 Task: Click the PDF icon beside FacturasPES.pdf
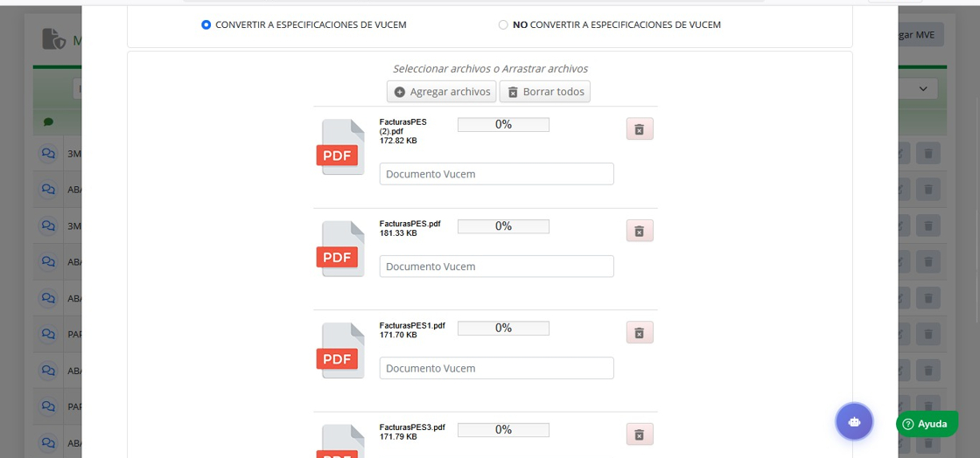click(x=340, y=249)
